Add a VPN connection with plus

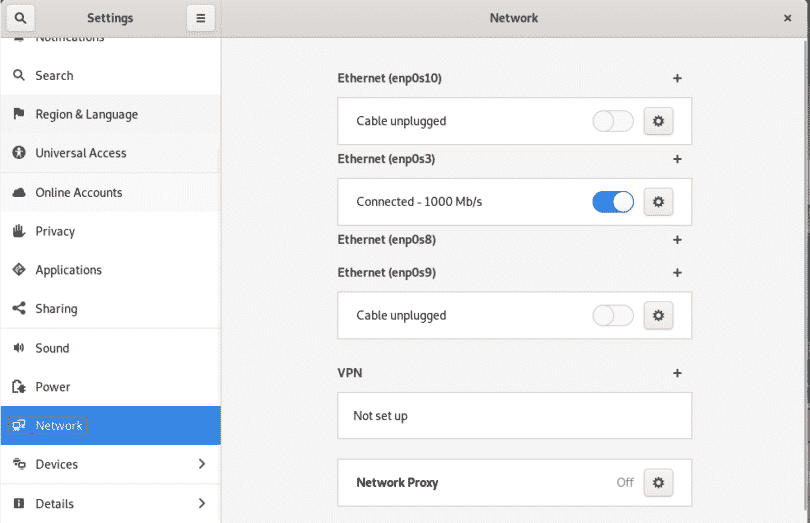pos(677,373)
